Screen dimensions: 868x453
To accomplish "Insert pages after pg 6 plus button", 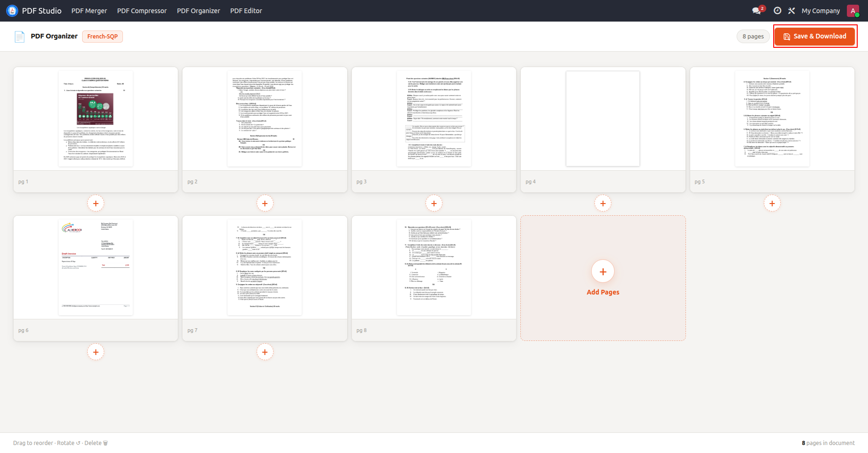I will (96, 352).
